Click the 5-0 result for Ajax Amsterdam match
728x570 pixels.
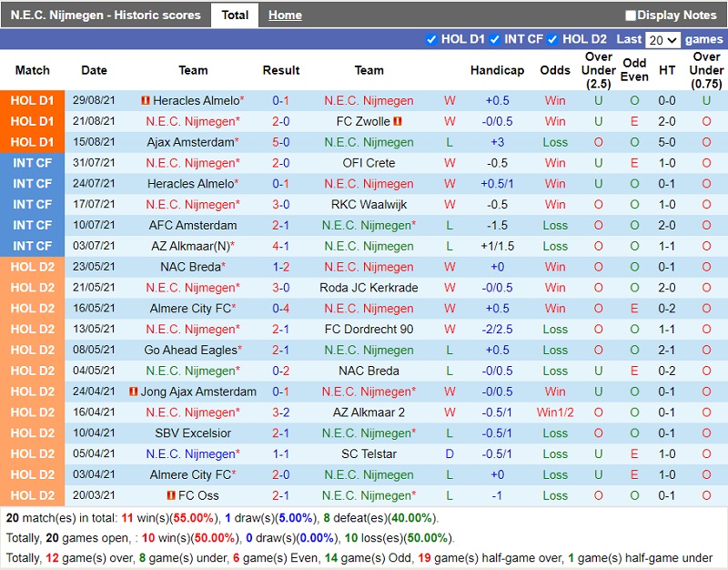[281, 142]
